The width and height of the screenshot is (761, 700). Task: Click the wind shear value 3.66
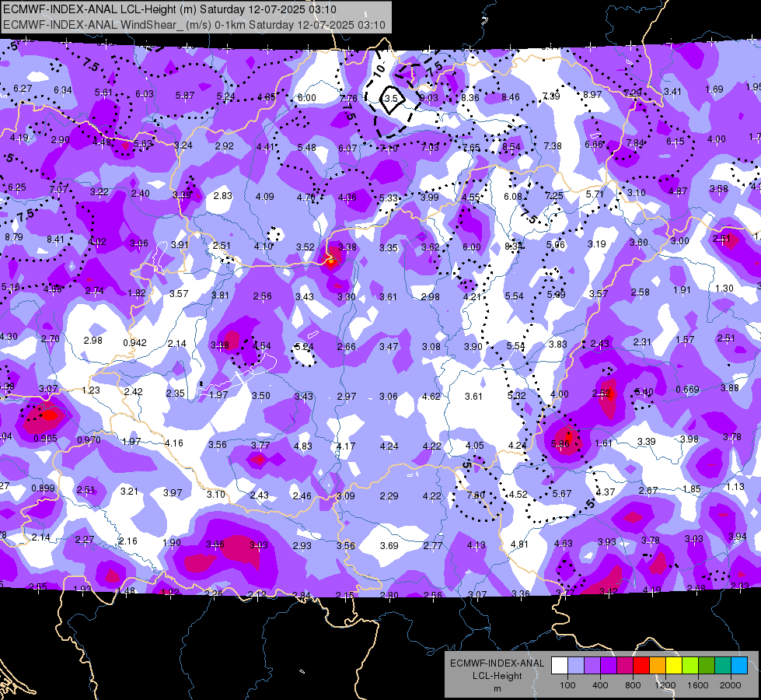[x=215, y=544]
